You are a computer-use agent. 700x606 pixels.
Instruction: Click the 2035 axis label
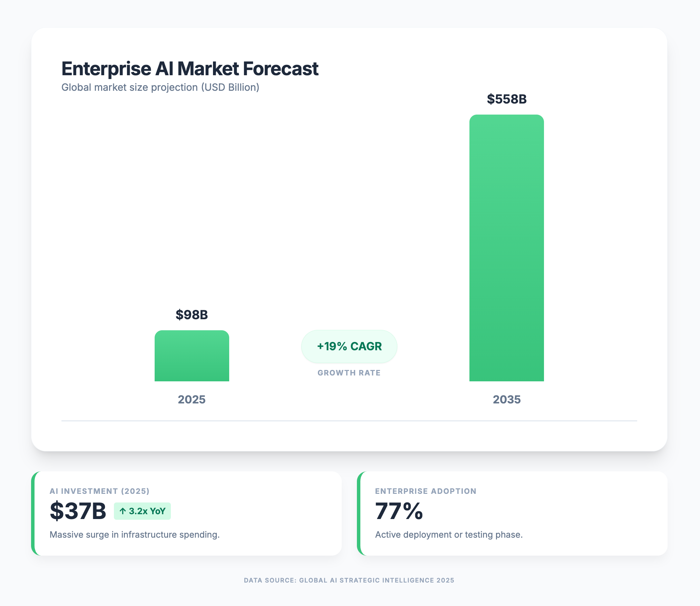click(x=506, y=399)
